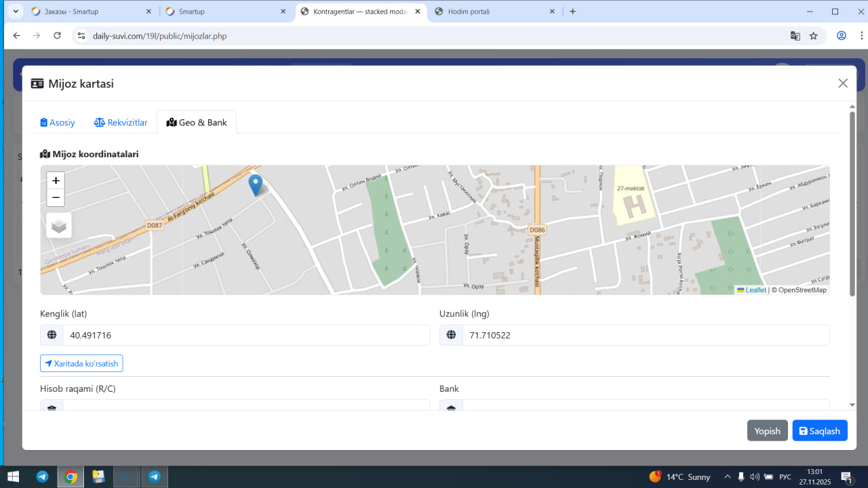Open Telegram from the taskbar
The image size is (868, 488).
42,476
